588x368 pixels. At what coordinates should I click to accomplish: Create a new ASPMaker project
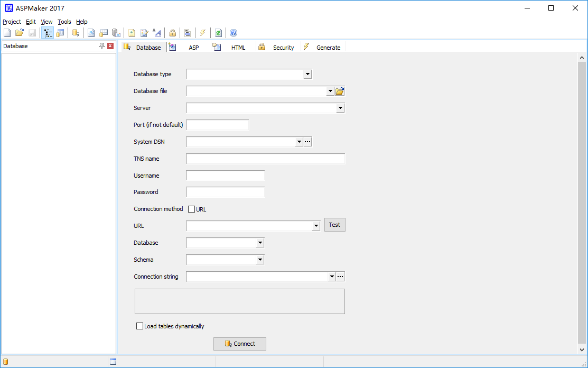pos(7,32)
